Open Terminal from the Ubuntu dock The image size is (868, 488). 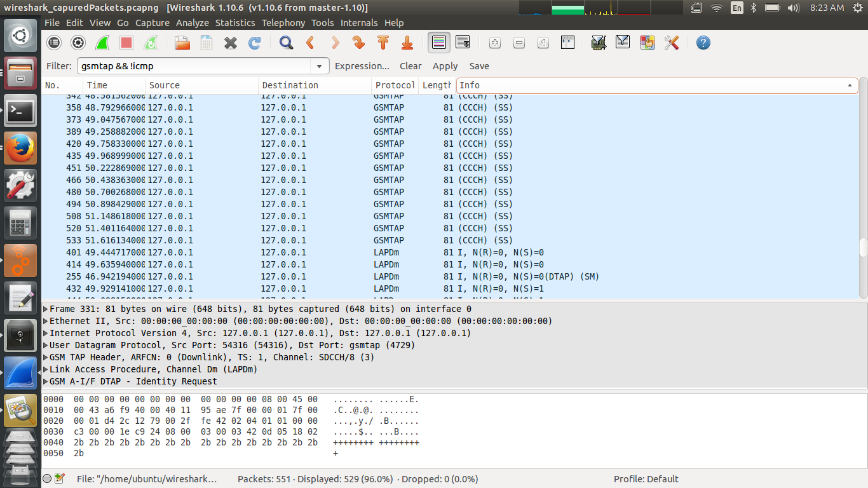pos(20,111)
